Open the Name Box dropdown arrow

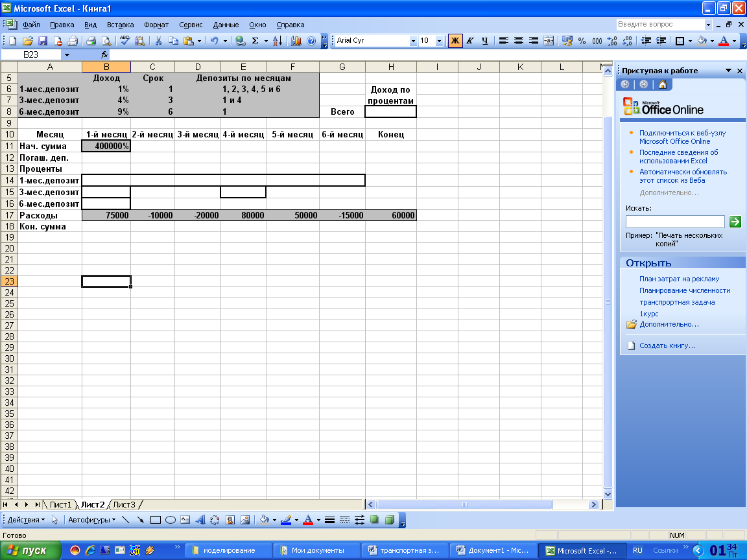(x=67, y=55)
